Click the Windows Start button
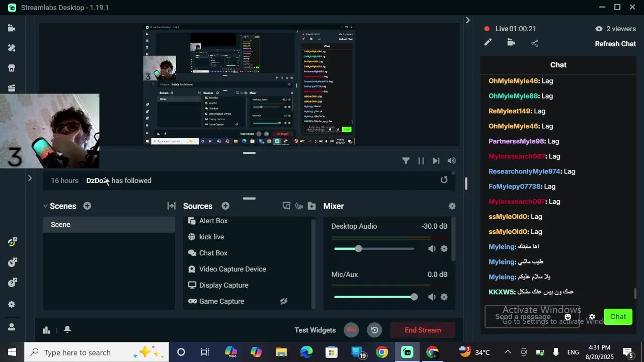Screen dimensions: 644x362 [x=12, y=352]
